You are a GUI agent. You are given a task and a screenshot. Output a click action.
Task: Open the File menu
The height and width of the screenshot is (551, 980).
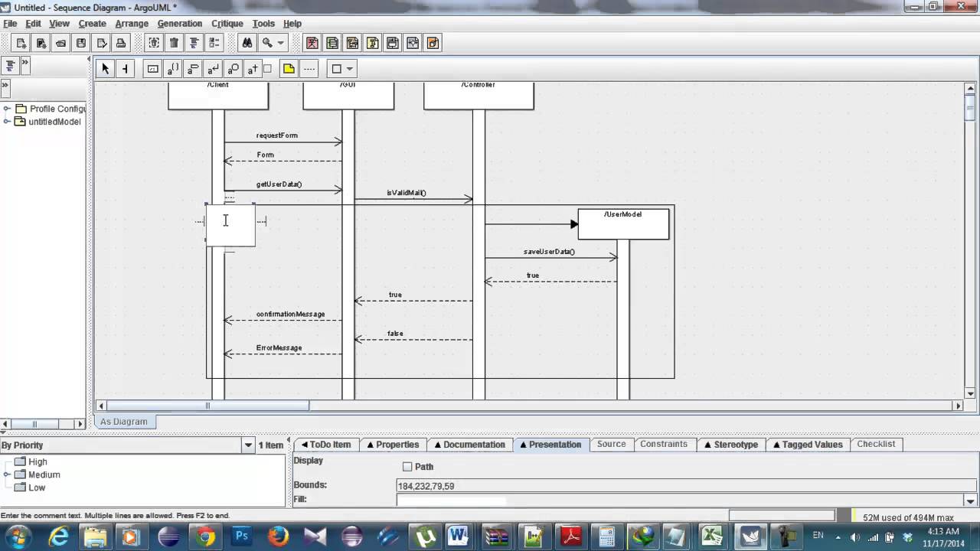pos(10,24)
